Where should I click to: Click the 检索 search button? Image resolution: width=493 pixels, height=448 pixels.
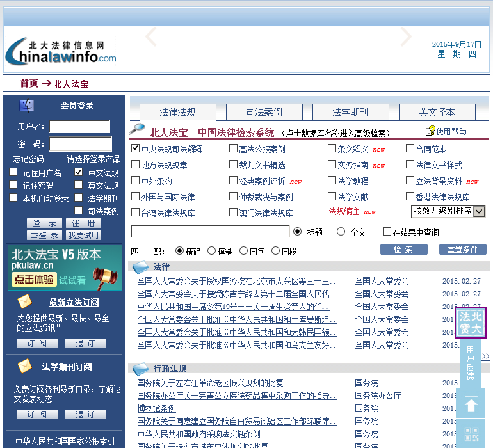[403, 250]
